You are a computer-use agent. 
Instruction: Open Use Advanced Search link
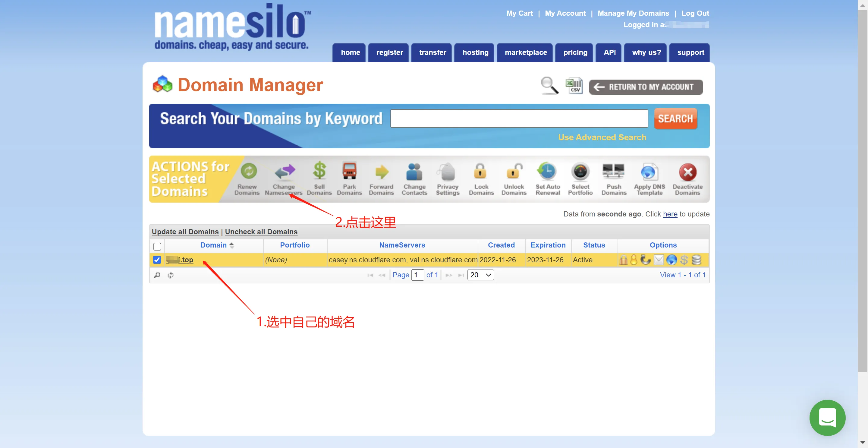point(602,137)
